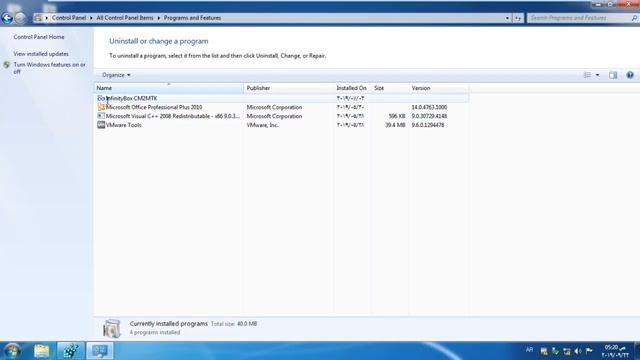Image resolution: width=640 pixels, height=360 pixels.
Task: Click the Action Center flag icon
Action: pos(589,351)
